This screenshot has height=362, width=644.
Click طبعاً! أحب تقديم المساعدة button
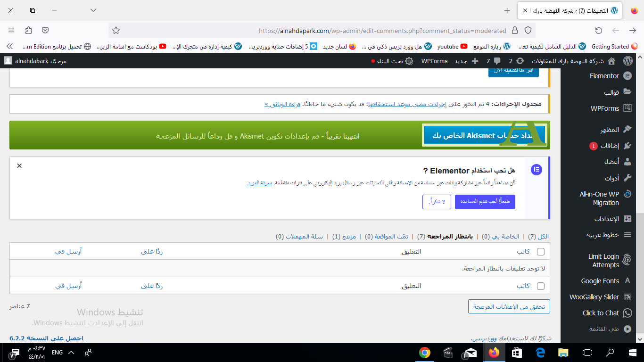pyautogui.click(x=485, y=202)
